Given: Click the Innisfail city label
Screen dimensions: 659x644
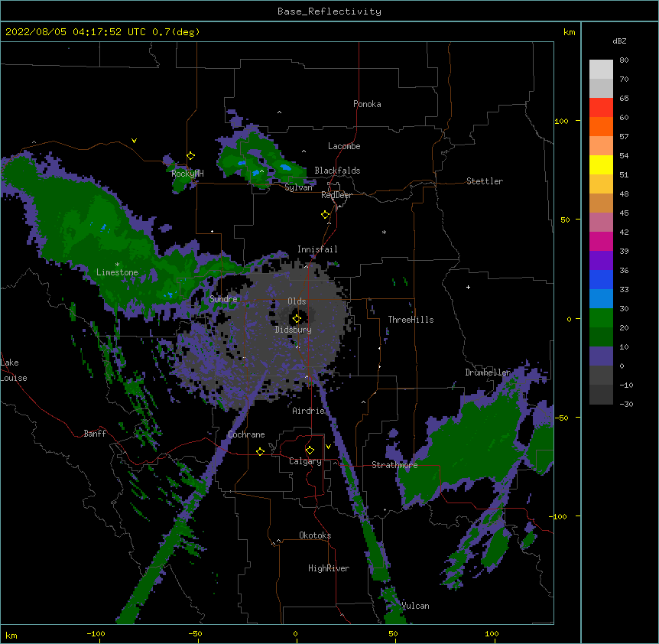Looking at the screenshot, I should click(317, 249).
